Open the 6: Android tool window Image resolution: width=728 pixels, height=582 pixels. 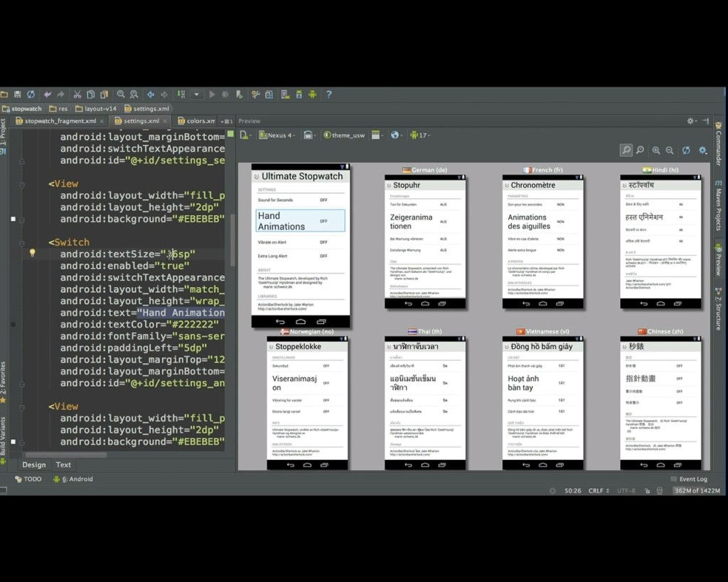[x=73, y=479]
